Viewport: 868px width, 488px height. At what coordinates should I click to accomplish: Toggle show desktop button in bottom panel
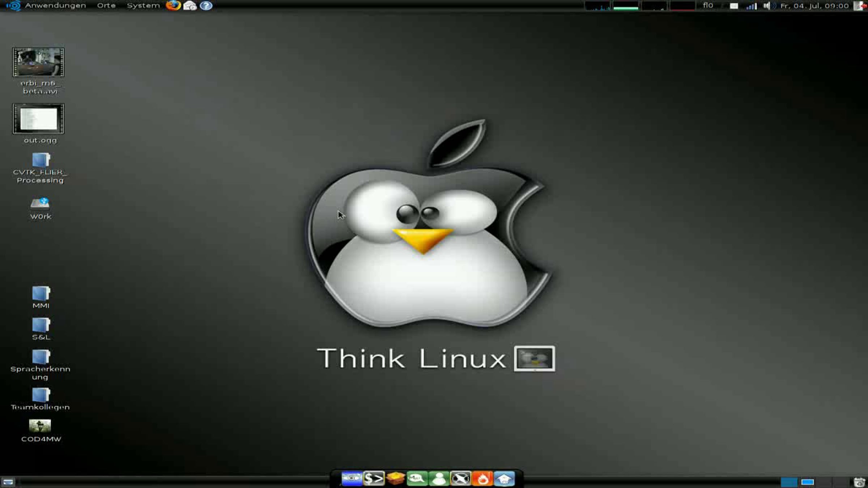(8, 482)
